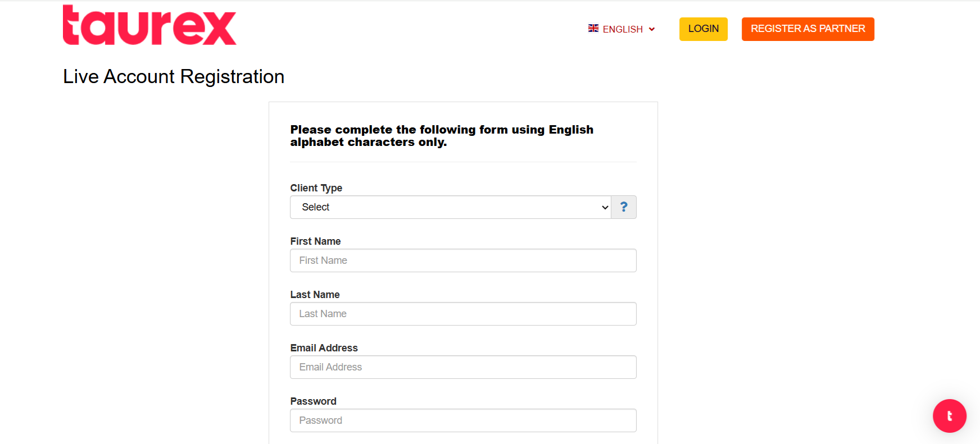Click the 'Please complete the following form' text

point(442,136)
